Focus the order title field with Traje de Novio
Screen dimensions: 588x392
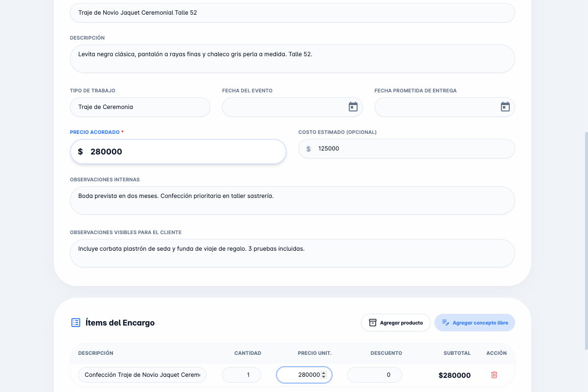(293, 13)
